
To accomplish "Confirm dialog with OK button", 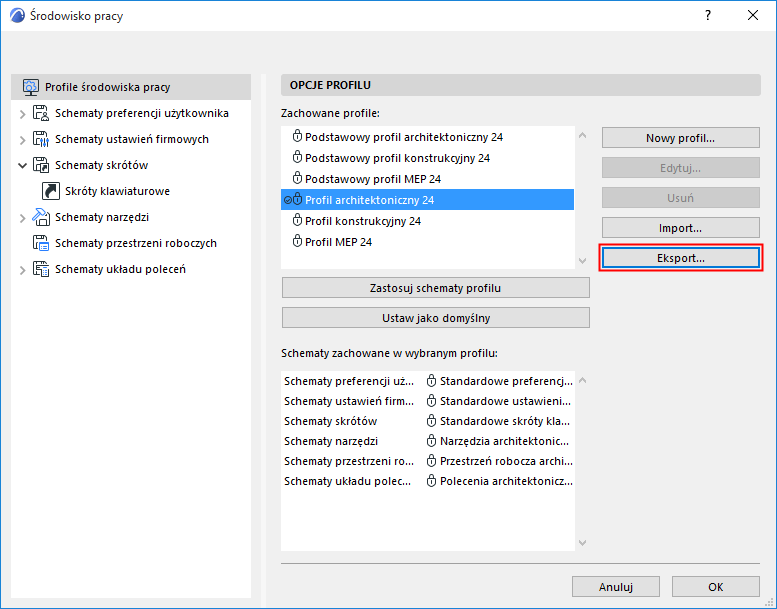I will (716, 587).
